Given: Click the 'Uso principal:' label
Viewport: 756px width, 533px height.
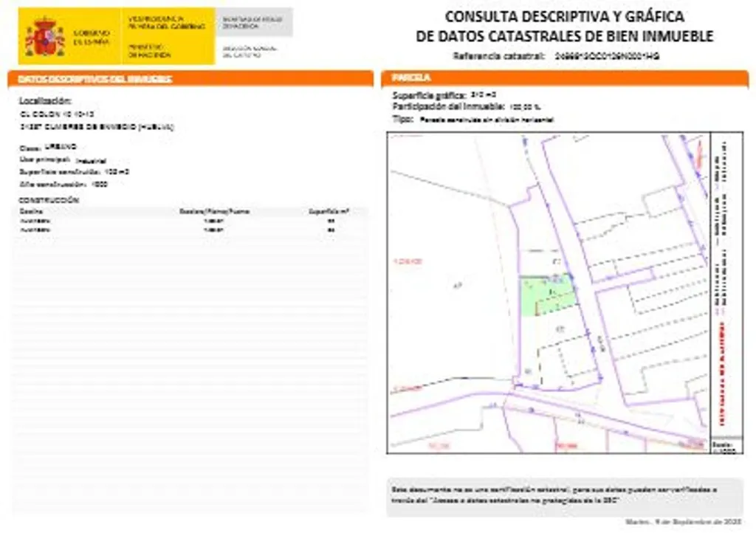Looking at the screenshot, I should (x=45, y=159).
